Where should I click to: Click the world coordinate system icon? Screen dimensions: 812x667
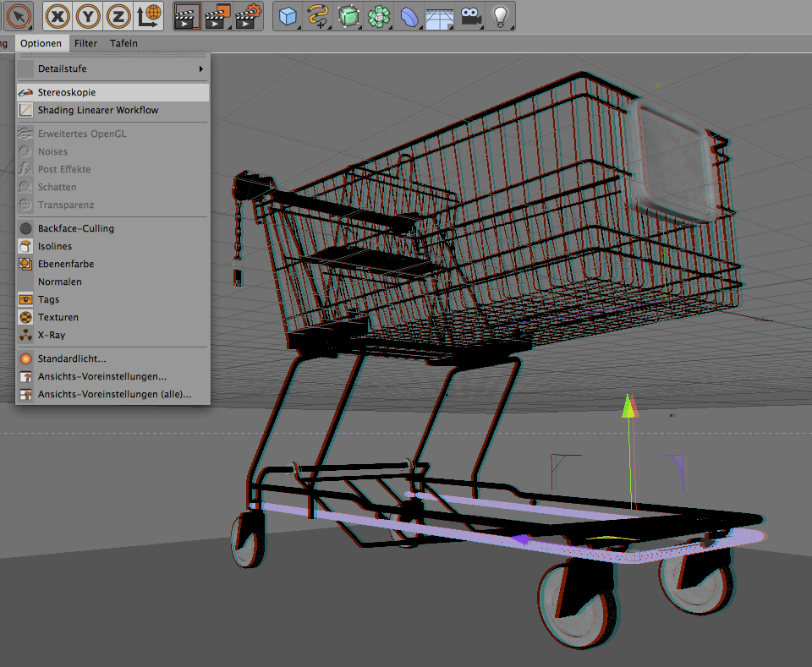pyautogui.click(x=149, y=15)
